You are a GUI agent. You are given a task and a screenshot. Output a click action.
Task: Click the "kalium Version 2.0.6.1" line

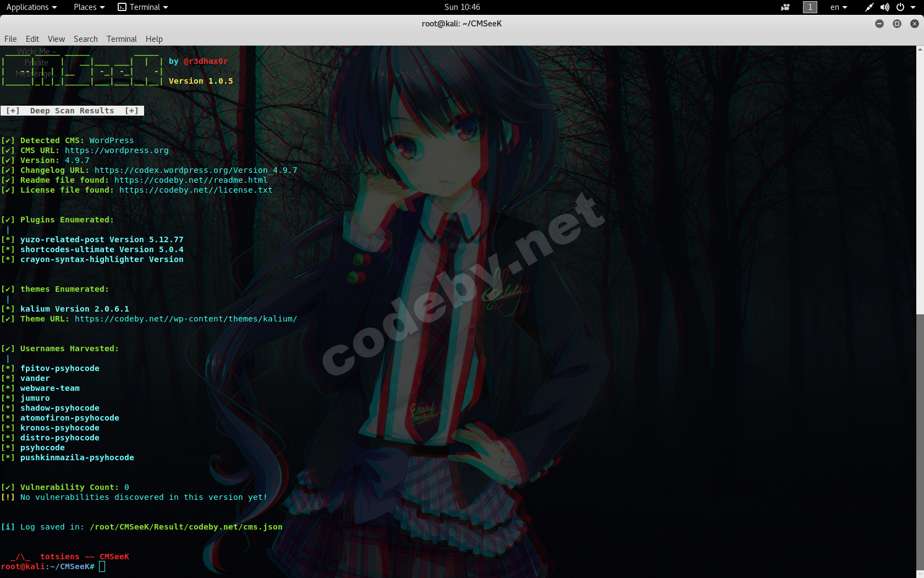65,309
